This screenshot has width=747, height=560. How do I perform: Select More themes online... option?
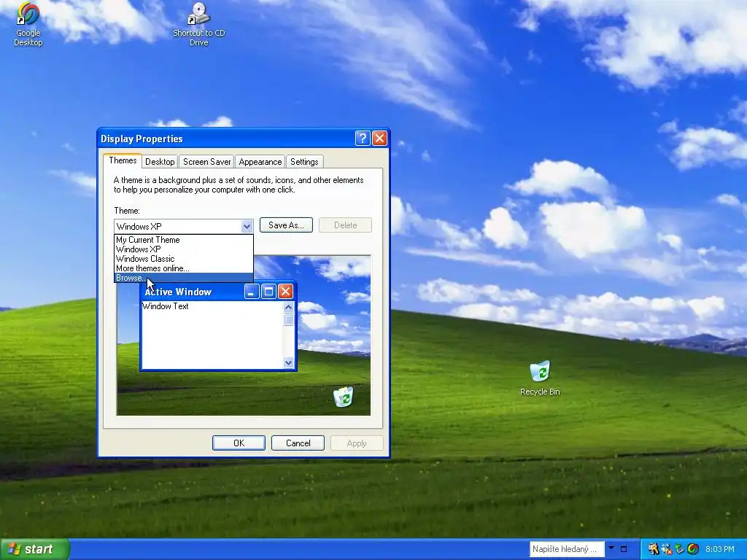(183, 268)
